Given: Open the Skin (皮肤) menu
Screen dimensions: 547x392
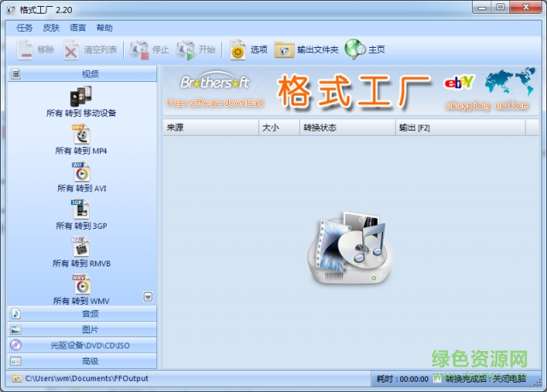Looking at the screenshot, I should [x=51, y=28].
